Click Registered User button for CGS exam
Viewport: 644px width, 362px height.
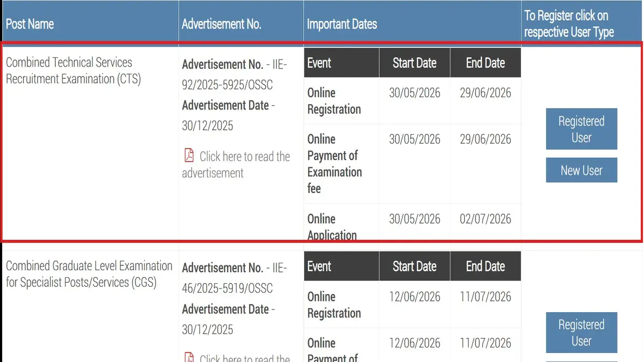click(581, 333)
